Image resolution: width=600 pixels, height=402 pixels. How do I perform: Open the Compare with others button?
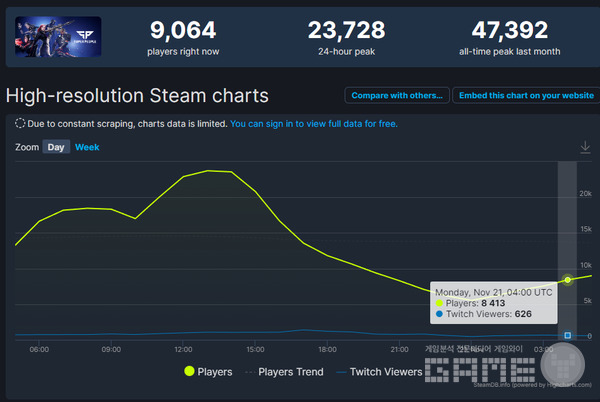coord(396,96)
